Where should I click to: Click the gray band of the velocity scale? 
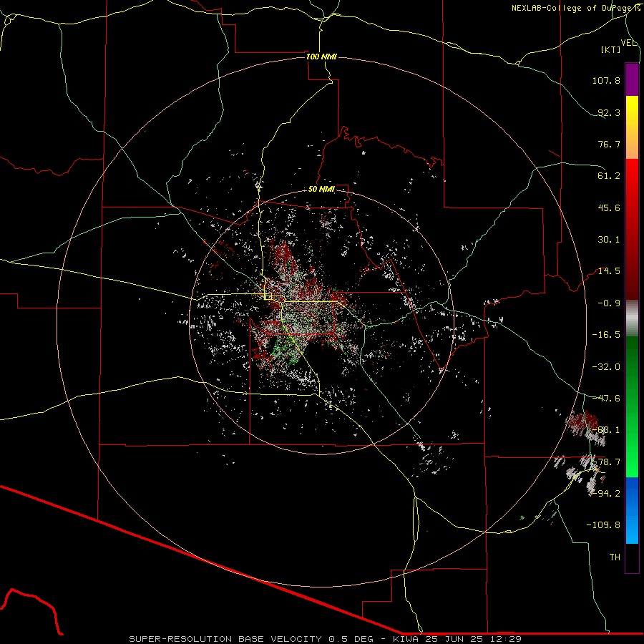tap(632, 318)
